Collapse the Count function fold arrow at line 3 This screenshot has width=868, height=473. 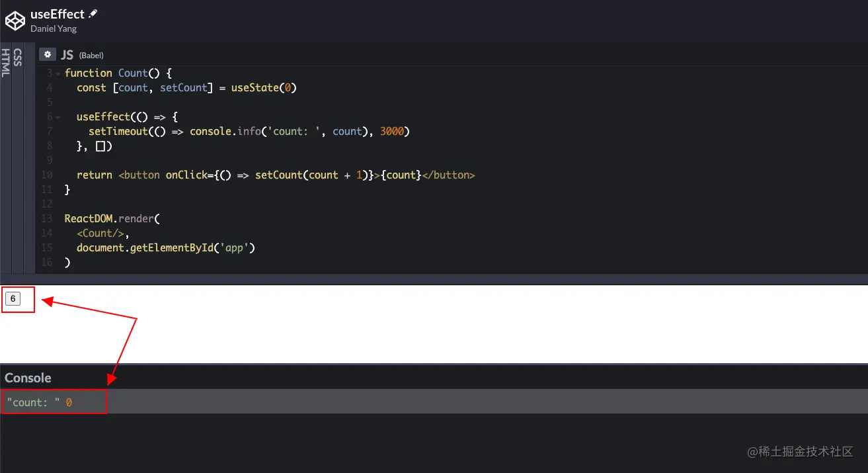coord(58,73)
